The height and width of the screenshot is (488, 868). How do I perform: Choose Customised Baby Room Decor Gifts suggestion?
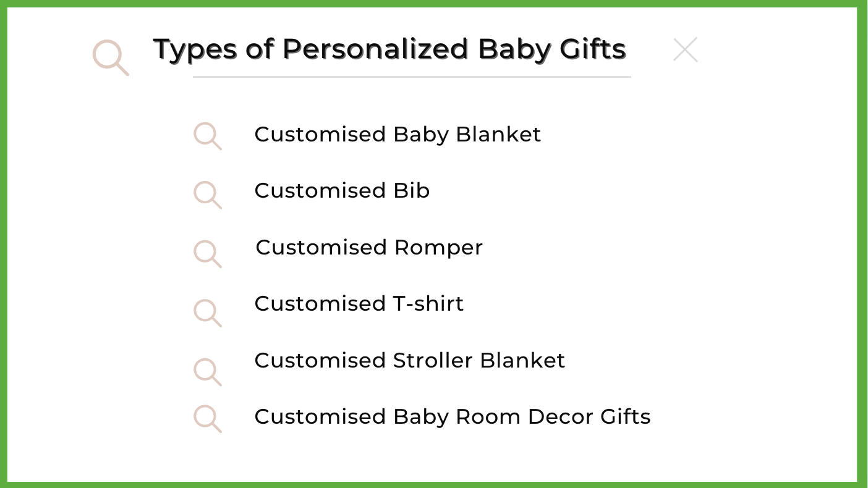453,417
